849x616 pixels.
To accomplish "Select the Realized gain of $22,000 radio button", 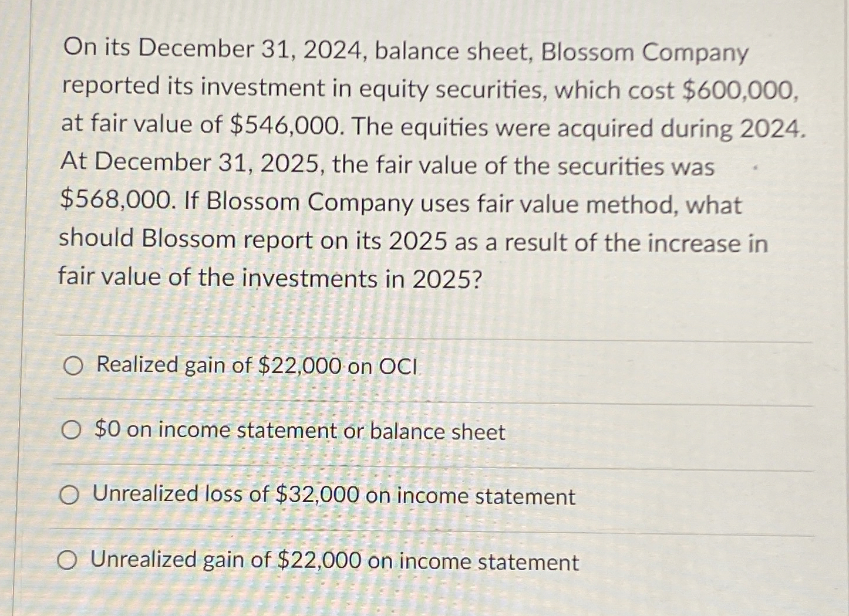I will (x=73, y=367).
